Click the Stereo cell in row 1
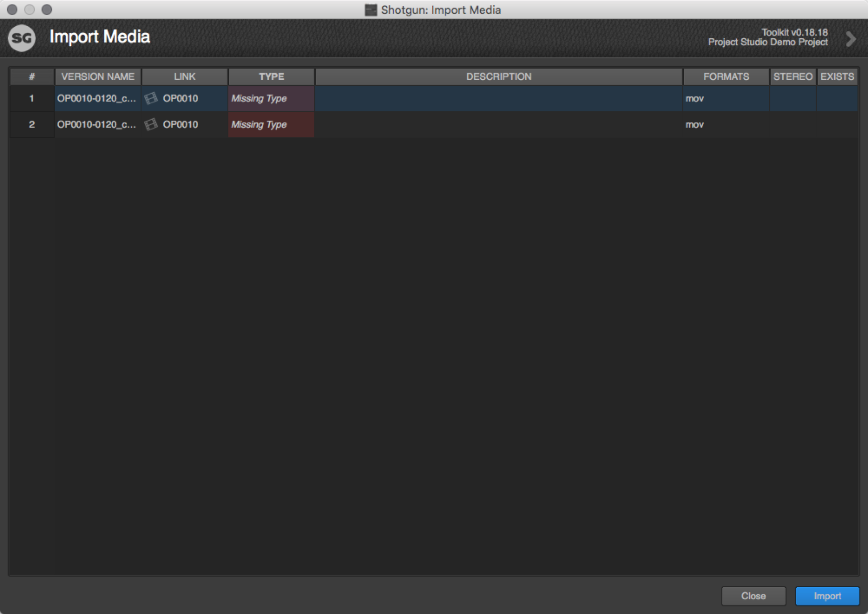The height and width of the screenshot is (614, 868). point(793,98)
